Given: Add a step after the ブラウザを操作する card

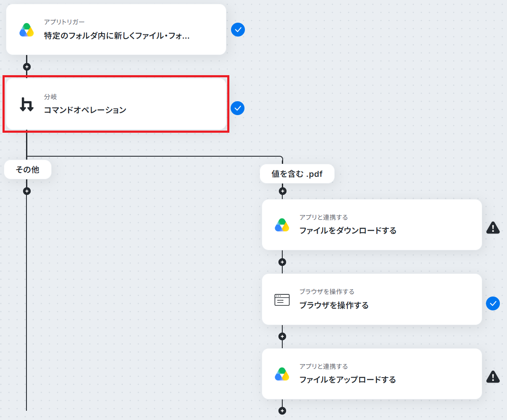Looking at the screenshot, I should click(x=282, y=336).
